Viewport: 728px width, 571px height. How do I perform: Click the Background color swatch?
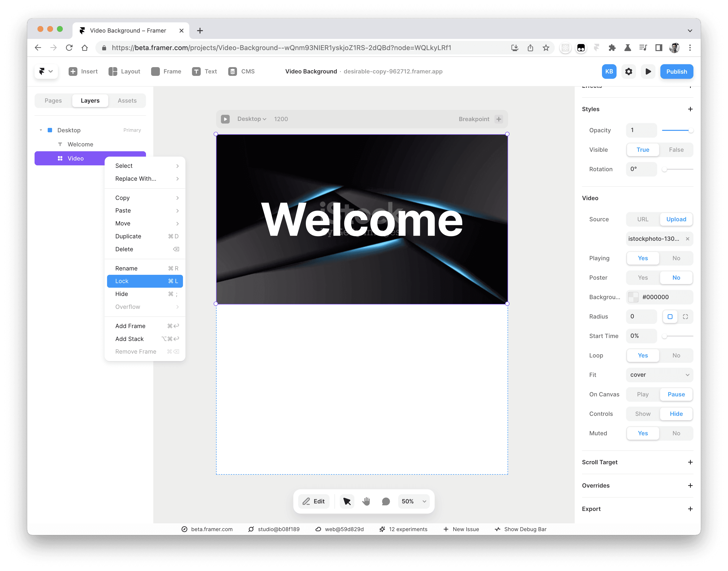(633, 297)
